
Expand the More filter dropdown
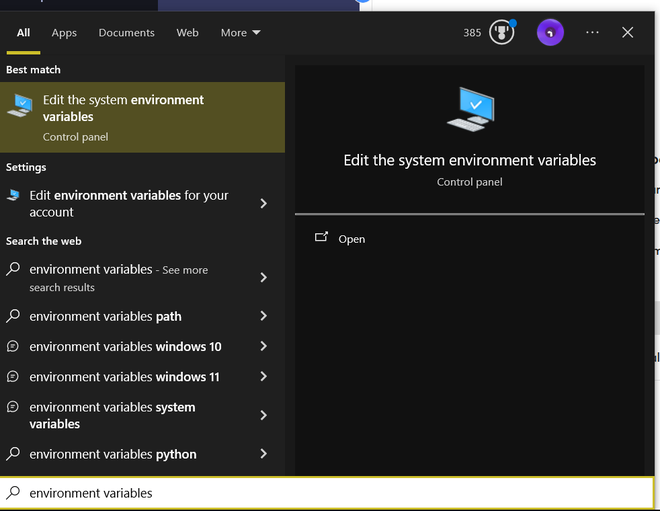240,33
